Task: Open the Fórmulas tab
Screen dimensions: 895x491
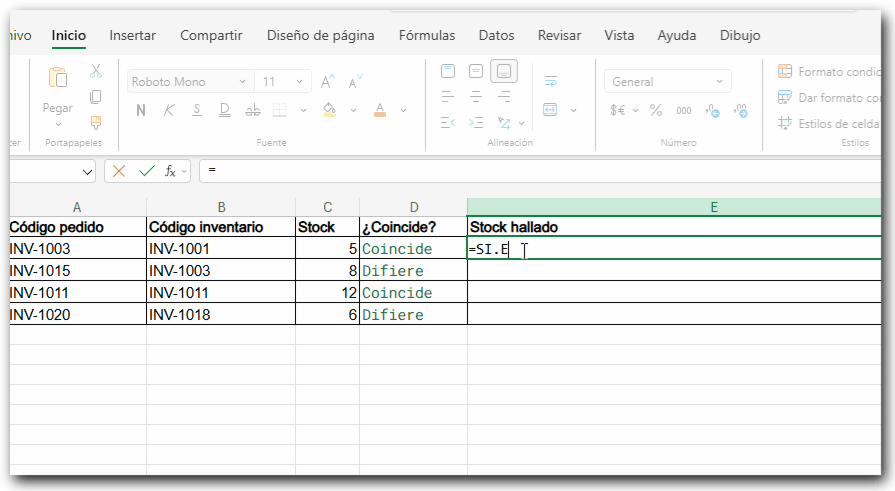Action: [x=427, y=35]
